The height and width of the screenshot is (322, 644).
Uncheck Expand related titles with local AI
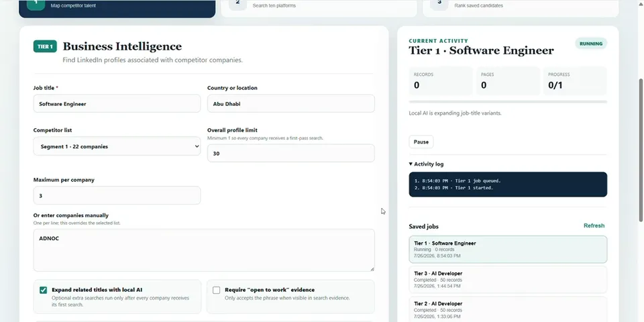pyautogui.click(x=43, y=290)
